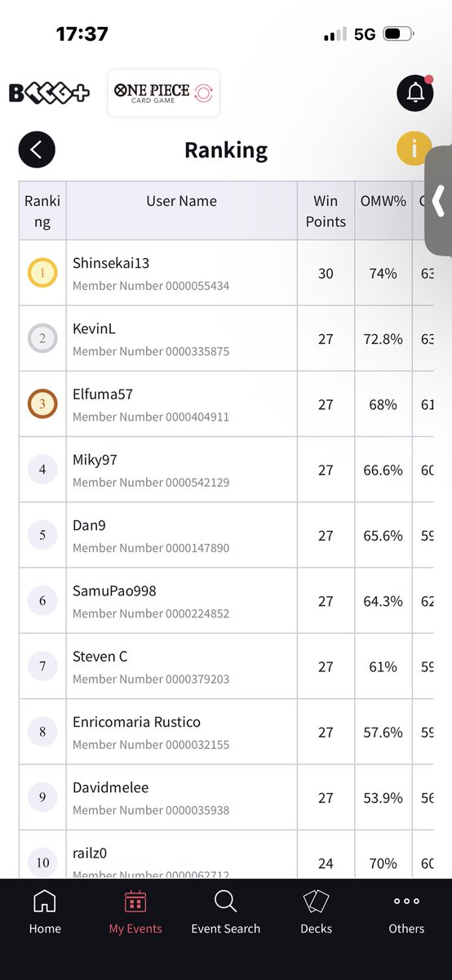
Task: Open KevinL user row
Action: [x=227, y=338]
